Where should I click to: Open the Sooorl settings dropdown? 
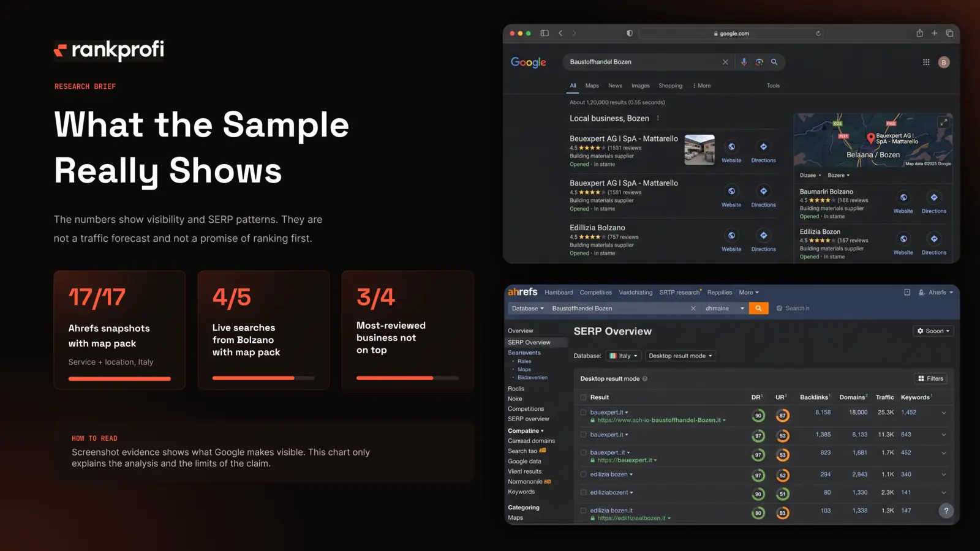tap(933, 331)
